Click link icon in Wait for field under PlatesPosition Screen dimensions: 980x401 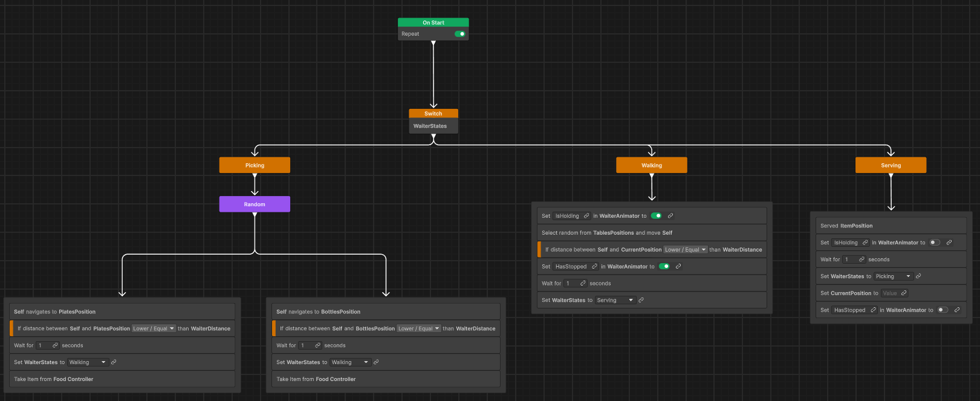[x=55, y=345]
